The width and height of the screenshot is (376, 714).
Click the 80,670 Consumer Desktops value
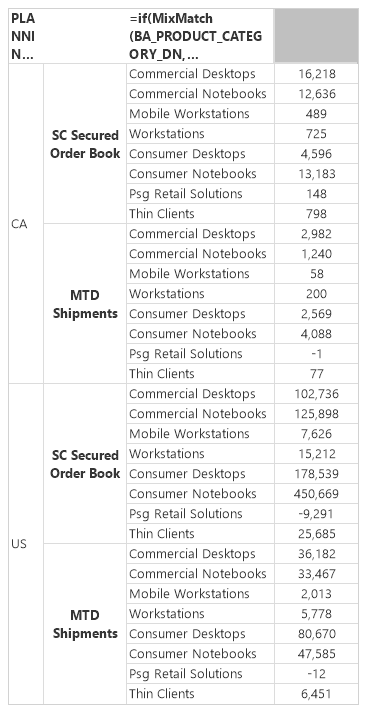[316, 633]
